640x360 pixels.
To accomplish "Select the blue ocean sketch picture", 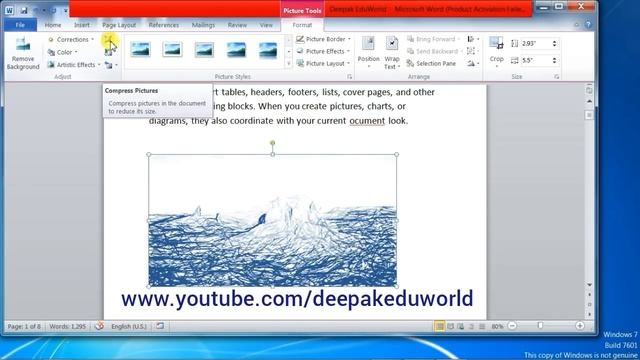I will [x=273, y=220].
